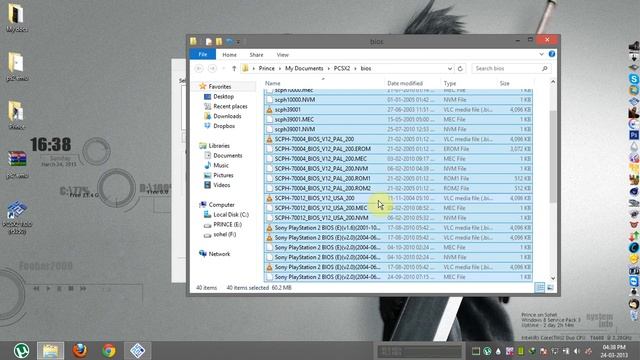
Task: Select file scph39001.MEC
Action: pos(398,119)
